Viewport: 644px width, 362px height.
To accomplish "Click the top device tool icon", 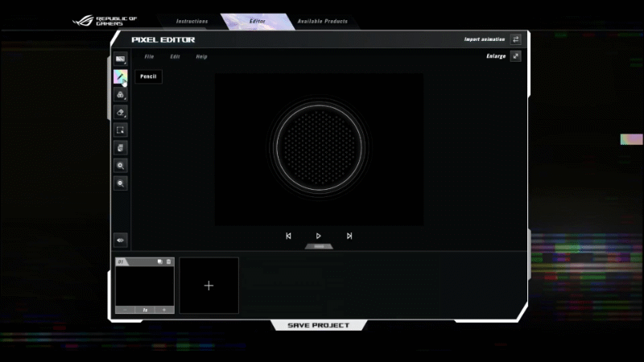I will [120, 59].
